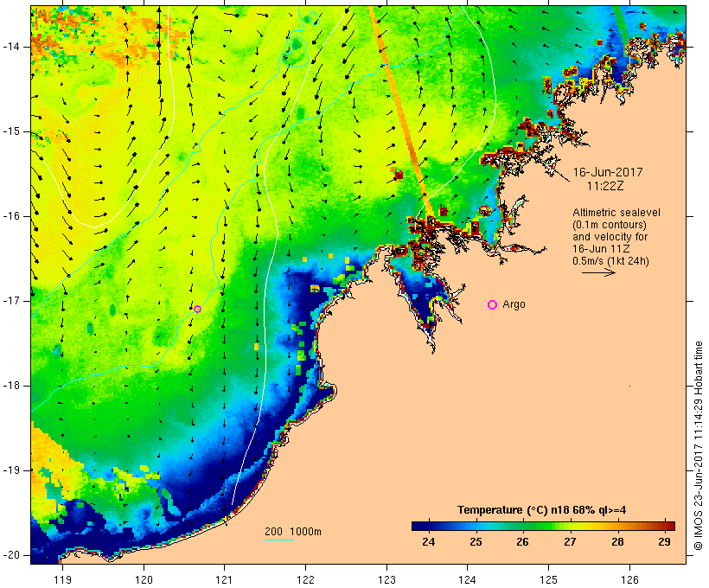Image resolution: width=709 pixels, height=588 pixels.
Task: Click the longitude axis label 119
Action: 62,579
